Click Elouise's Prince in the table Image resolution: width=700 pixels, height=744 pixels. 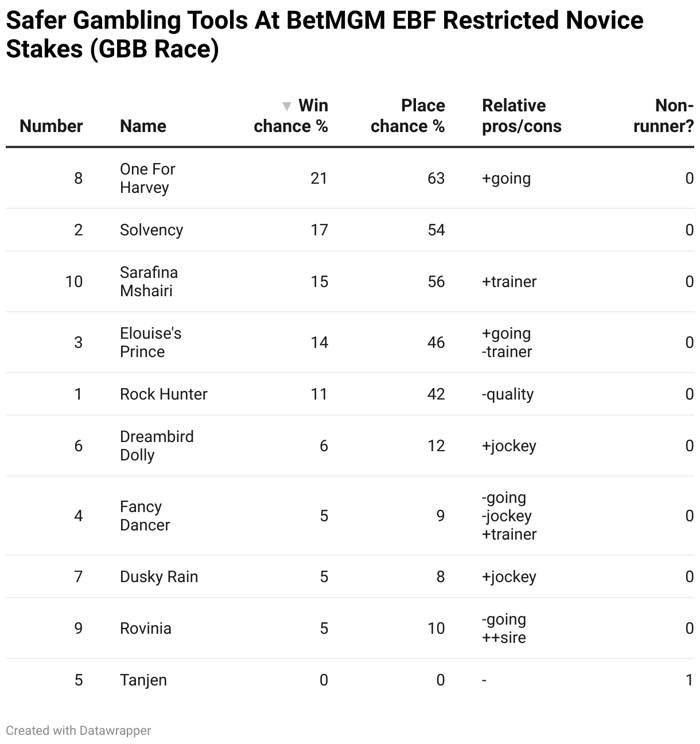tap(150, 342)
